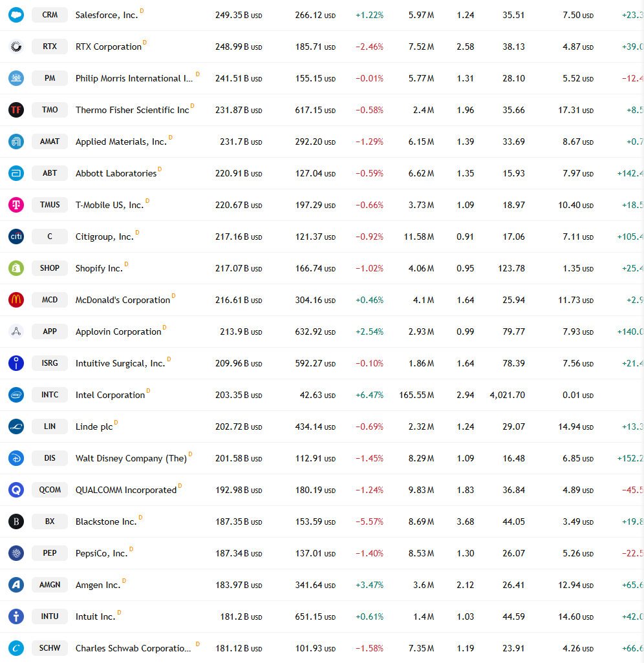Click the QUALCOMM Q logo icon

coord(16,490)
